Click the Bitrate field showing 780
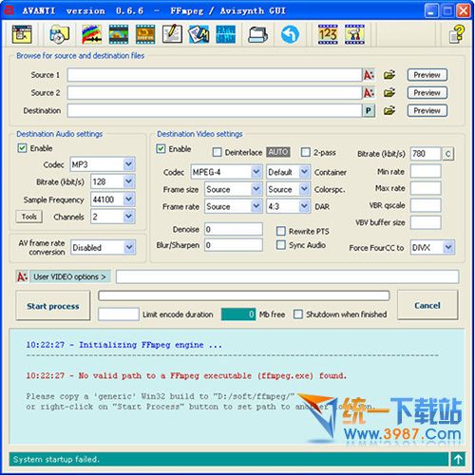Viewport: 475px width, 476px height. pyautogui.click(x=426, y=154)
